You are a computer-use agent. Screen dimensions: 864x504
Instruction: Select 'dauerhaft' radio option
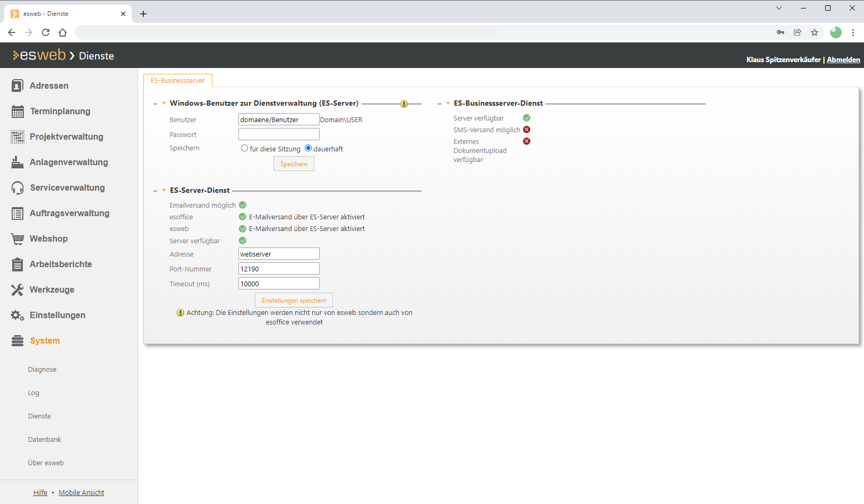coord(308,148)
